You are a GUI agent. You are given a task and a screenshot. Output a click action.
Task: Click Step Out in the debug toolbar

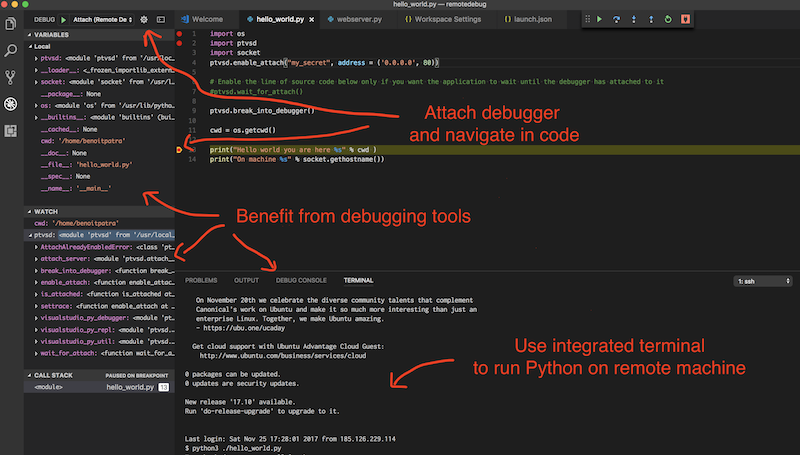coord(651,19)
